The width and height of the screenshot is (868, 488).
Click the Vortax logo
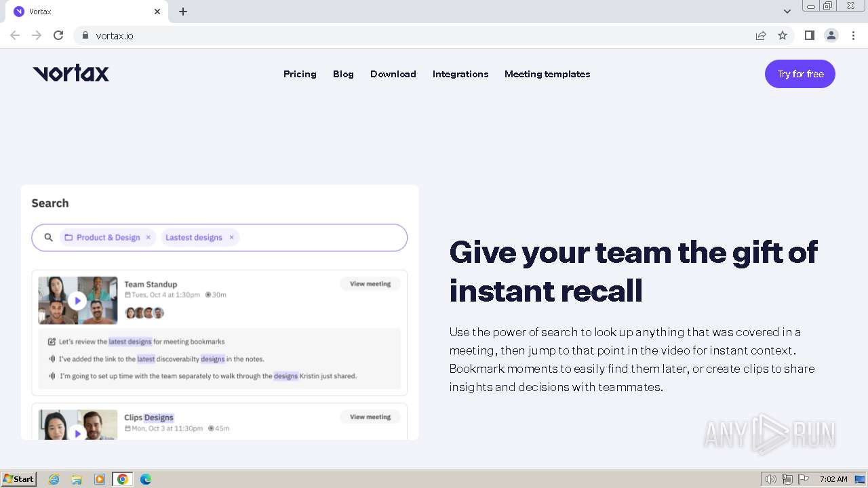click(71, 73)
